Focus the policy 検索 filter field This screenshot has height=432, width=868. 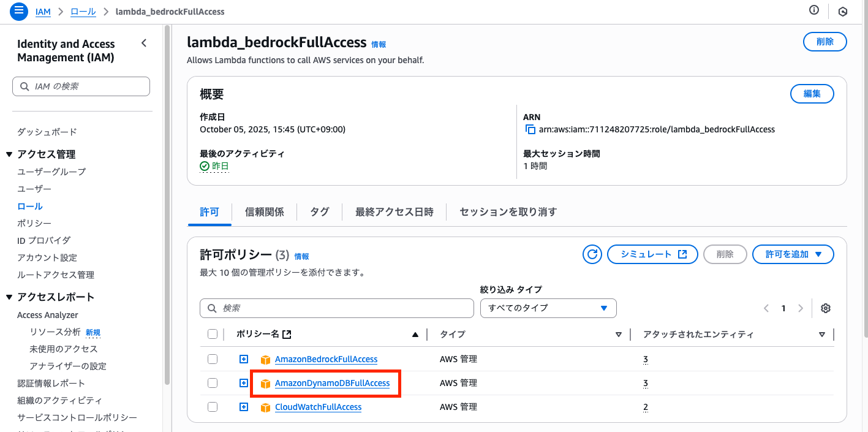337,308
